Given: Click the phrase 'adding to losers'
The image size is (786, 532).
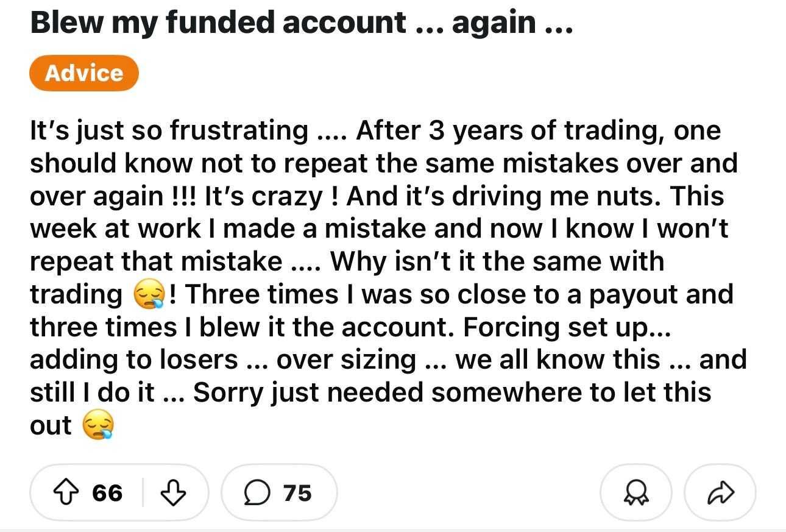Looking at the screenshot, I should pyautogui.click(x=134, y=360).
